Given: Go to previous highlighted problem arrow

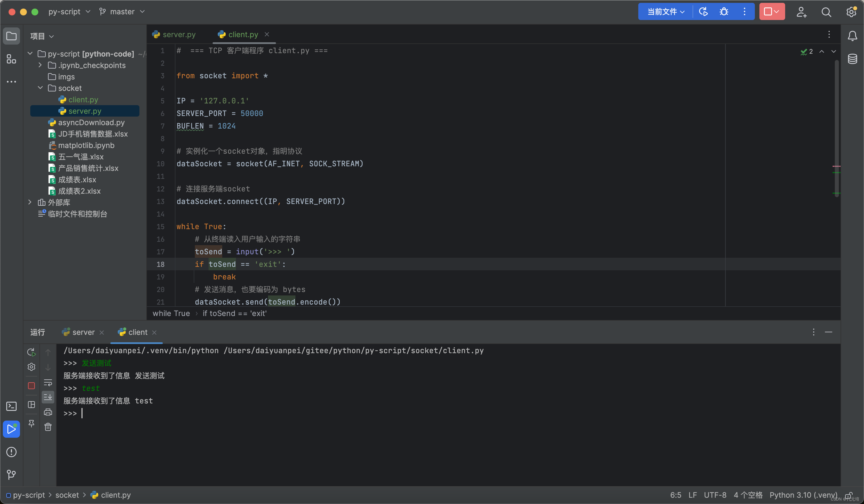Looking at the screenshot, I should tap(822, 51).
